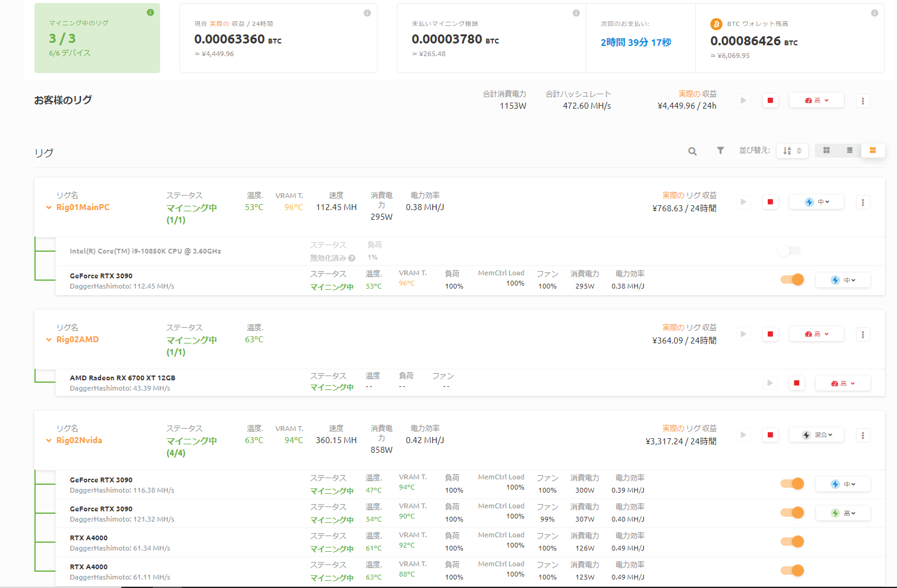Click the ¥768.63 / 24時間 rig profit

click(x=684, y=208)
